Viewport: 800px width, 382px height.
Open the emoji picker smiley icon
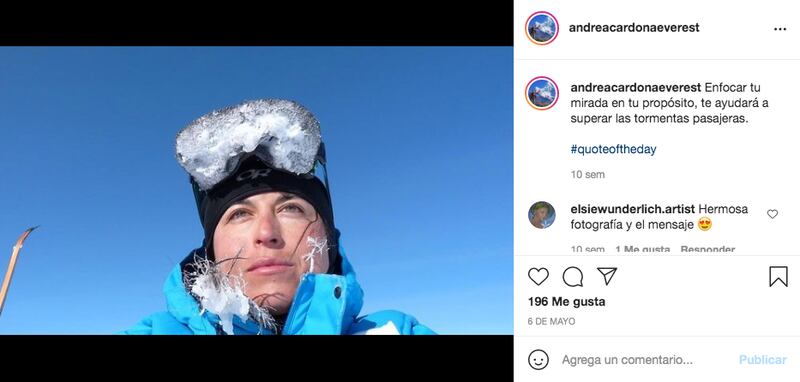click(x=538, y=360)
